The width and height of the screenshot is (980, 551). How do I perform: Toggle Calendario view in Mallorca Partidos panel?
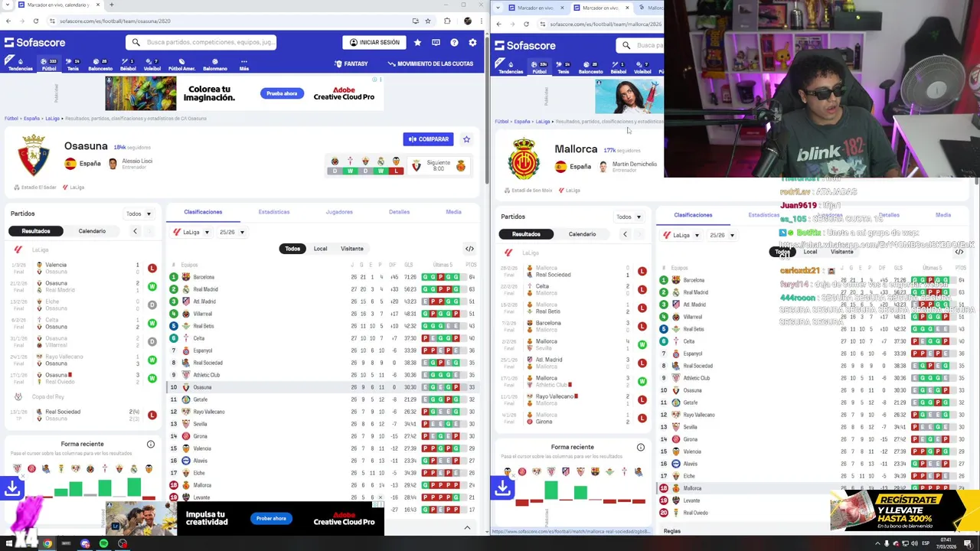click(582, 234)
